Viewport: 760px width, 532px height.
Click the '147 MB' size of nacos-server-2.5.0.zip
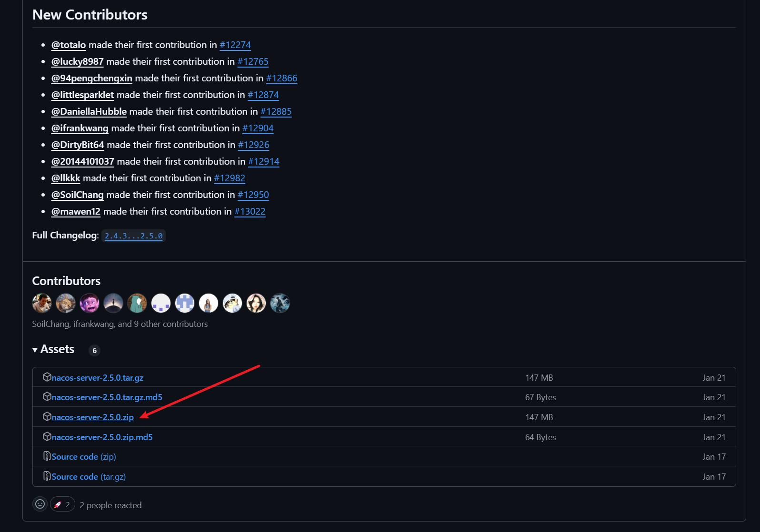539,417
